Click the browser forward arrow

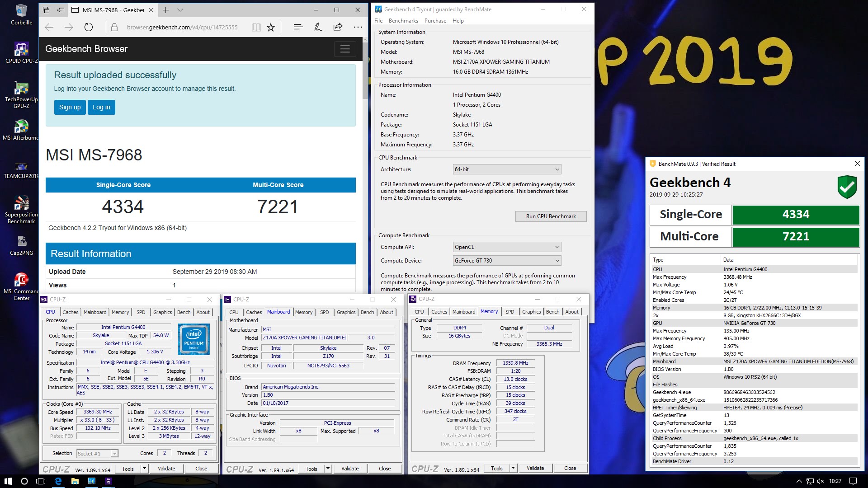pyautogui.click(x=69, y=27)
